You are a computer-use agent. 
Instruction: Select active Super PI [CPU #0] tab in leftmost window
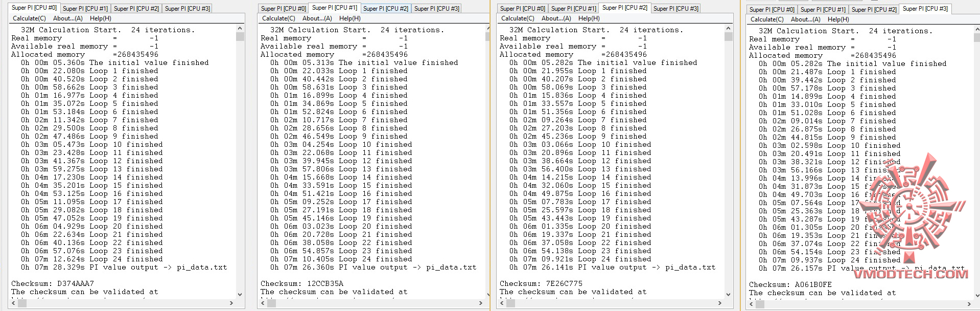(x=34, y=8)
